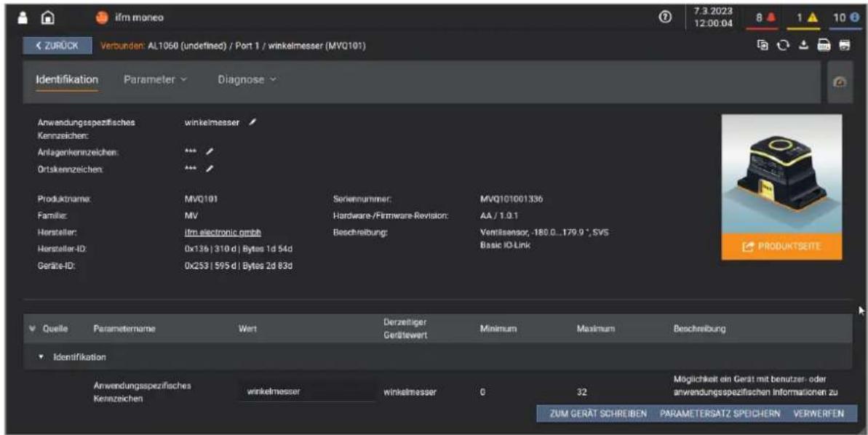This screenshot has width=868, height=435.
Task: Click the breadcrumb AL1060 Port 1 path
Action: 257,46
